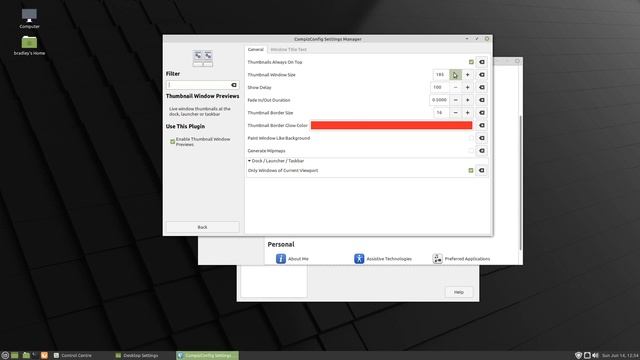Image resolution: width=640 pixels, height=360 pixels.
Task: Enable Generate Mipmaps checkbox
Action: (471, 151)
